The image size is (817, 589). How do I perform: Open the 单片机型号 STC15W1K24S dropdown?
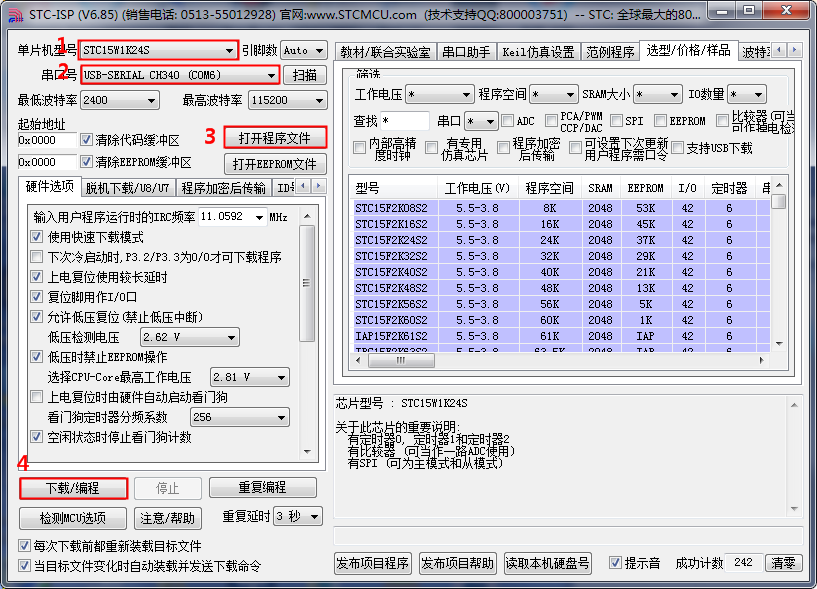tap(229, 50)
